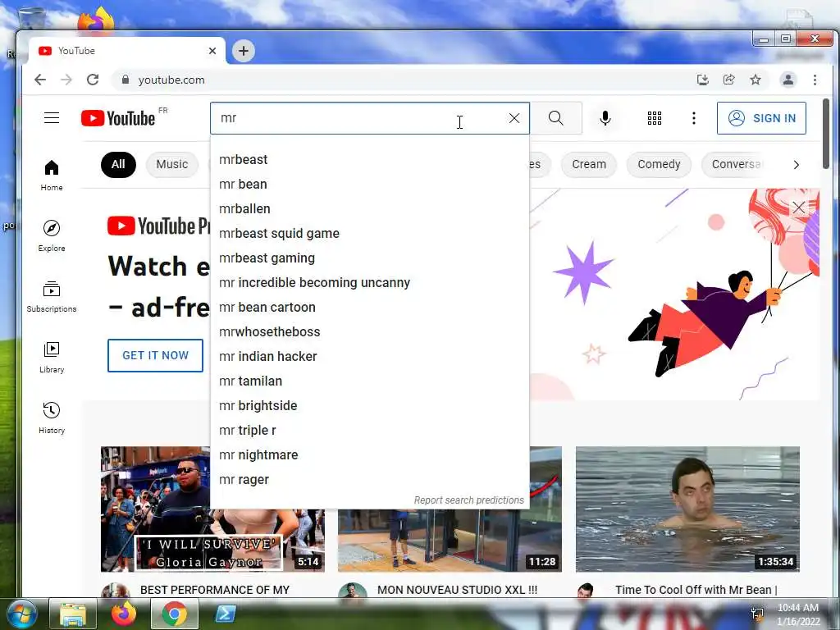The image size is (840, 630).
Task: Open "Time To Cool Off with Mr Bean" title
Action: pyautogui.click(x=696, y=590)
